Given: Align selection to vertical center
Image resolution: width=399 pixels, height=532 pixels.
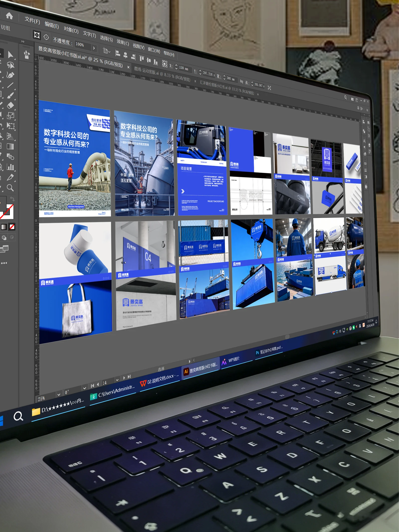Looking at the screenshot, I should 149,60.
